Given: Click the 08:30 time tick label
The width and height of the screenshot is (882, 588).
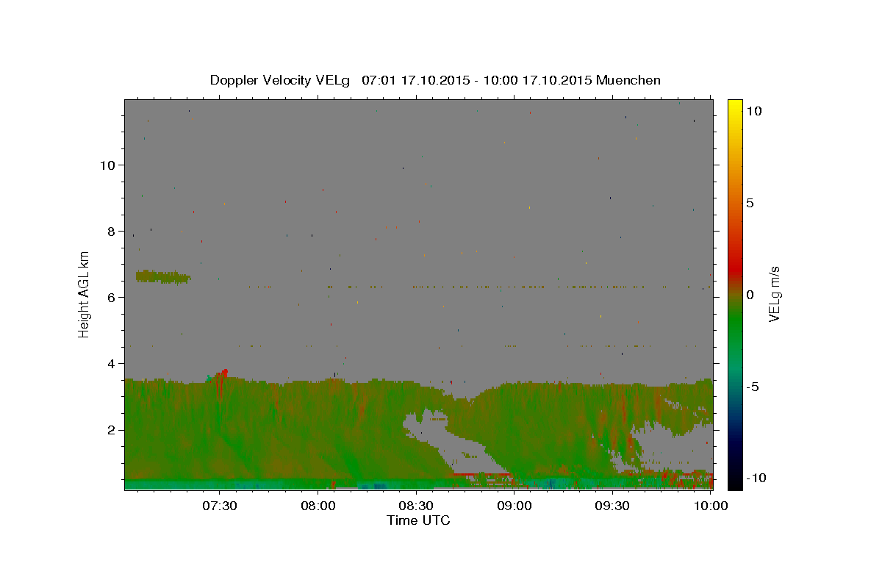Looking at the screenshot, I should click(x=416, y=506).
